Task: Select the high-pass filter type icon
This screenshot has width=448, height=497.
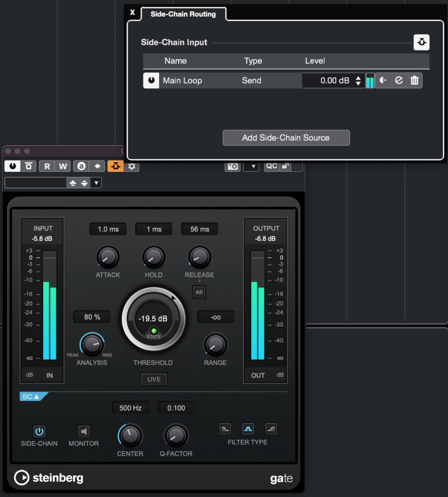Action: click(x=271, y=429)
